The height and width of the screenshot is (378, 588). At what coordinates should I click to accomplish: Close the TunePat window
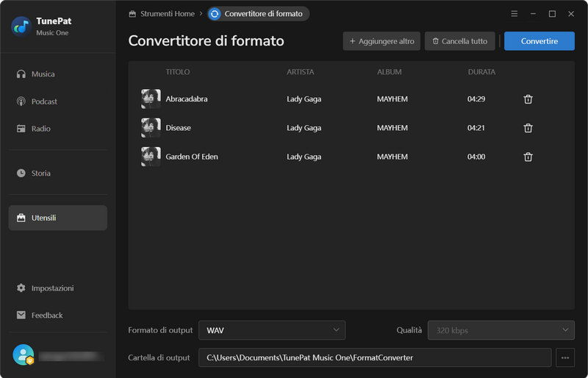[571, 14]
